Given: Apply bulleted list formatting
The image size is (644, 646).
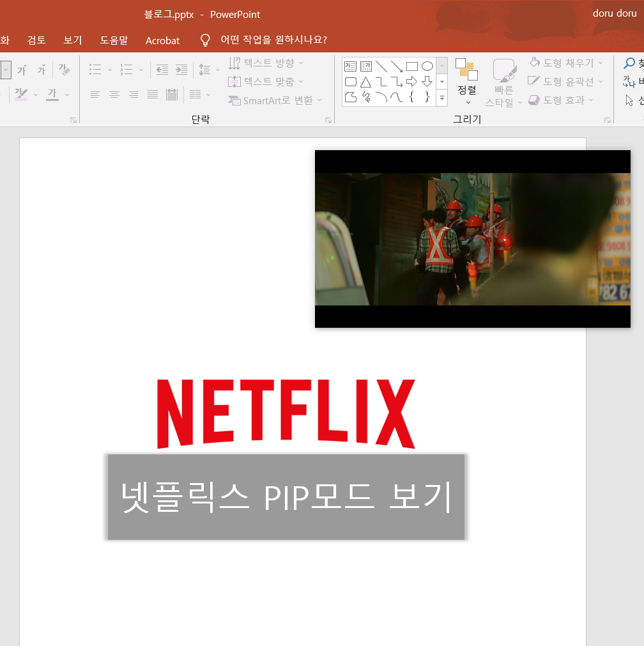Looking at the screenshot, I should (95, 70).
